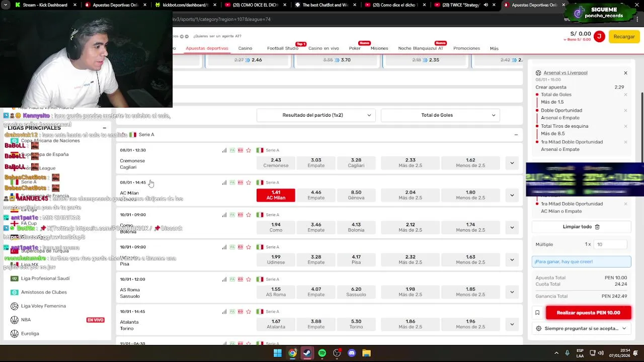Image resolution: width=644 pixels, height=362 pixels.
Task: Pick Génova odds 8.50
Action: (356, 195)
